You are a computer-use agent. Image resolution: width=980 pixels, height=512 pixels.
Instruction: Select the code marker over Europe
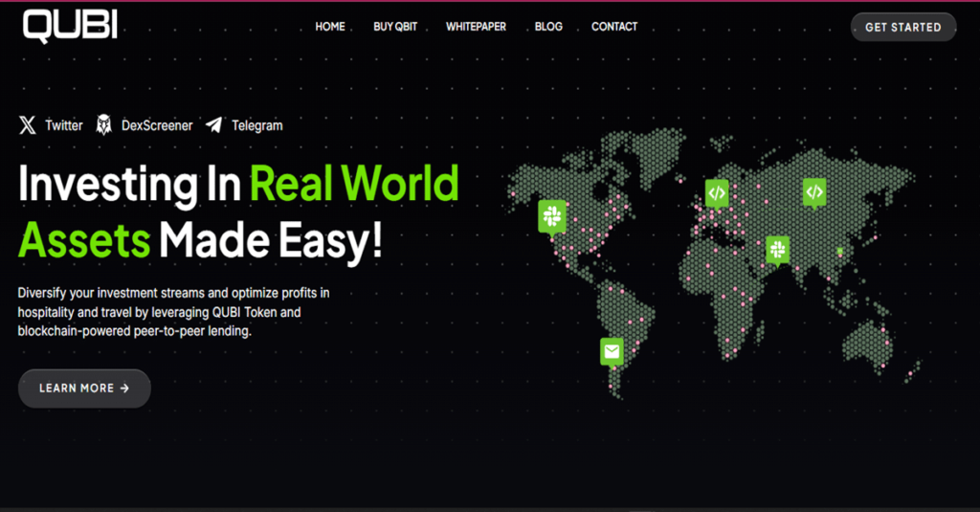pyautogui.click(x=717, y=192)
